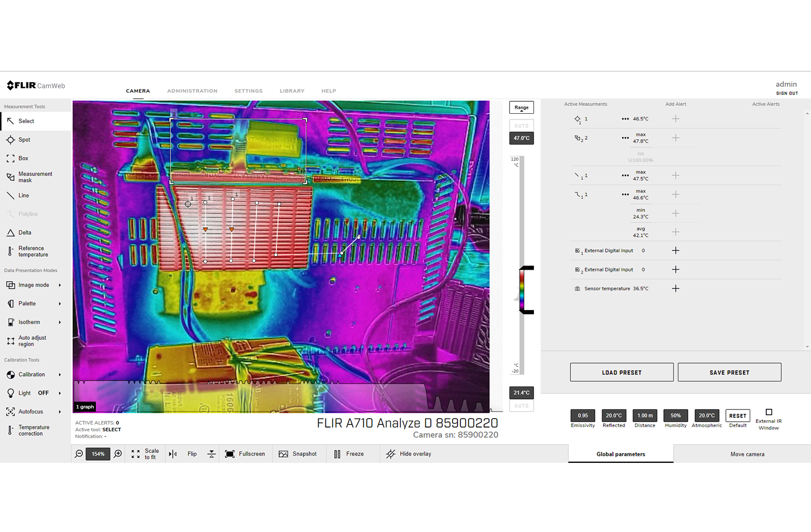
Task: Click the Range button
Action: point(521,108)
